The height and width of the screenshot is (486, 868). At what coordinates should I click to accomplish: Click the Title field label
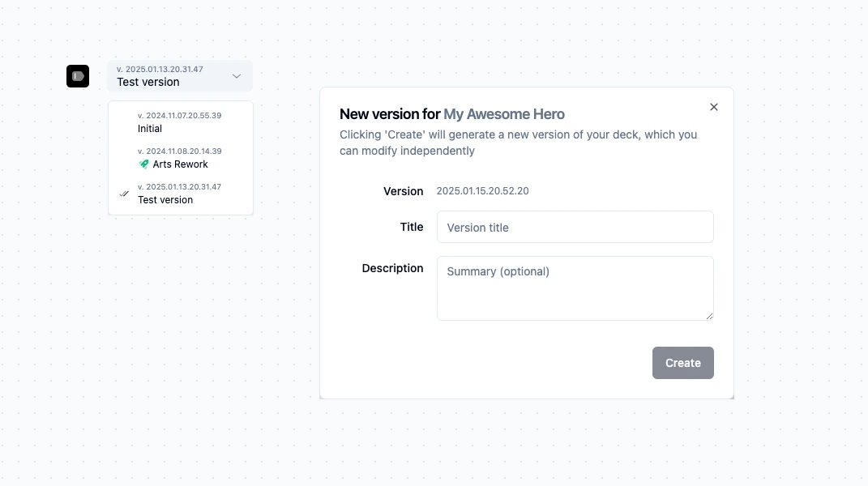click(x=412, y=227)
